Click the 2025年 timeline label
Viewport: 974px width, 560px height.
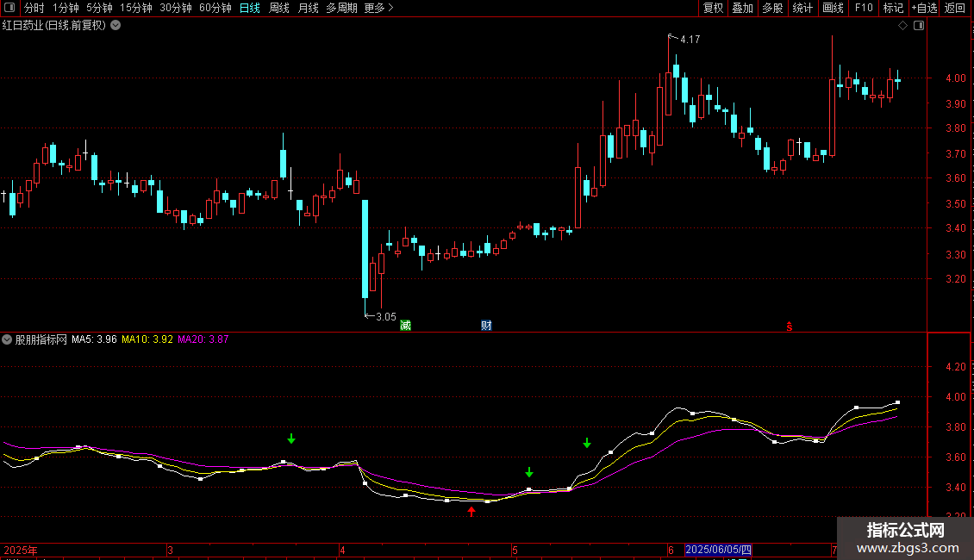[x=21, y=550]
